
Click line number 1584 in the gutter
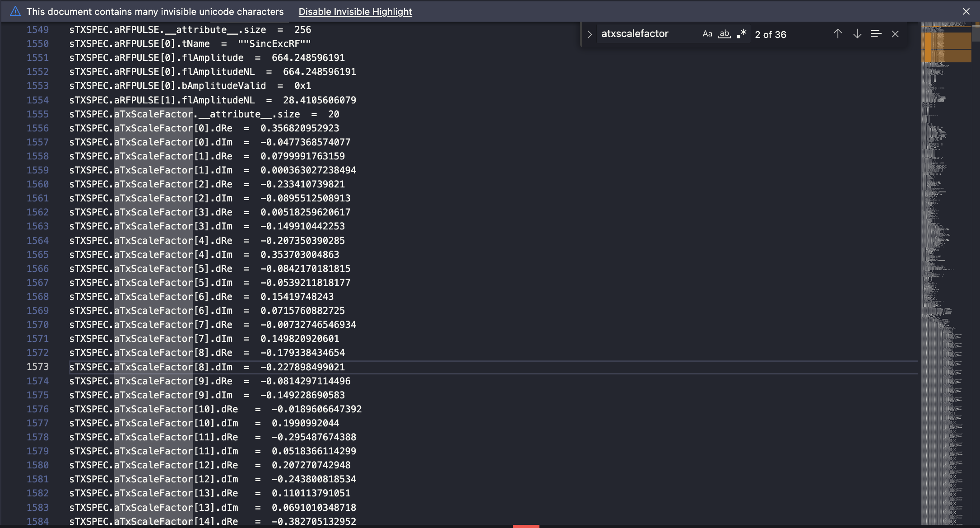tap(39, 521)
